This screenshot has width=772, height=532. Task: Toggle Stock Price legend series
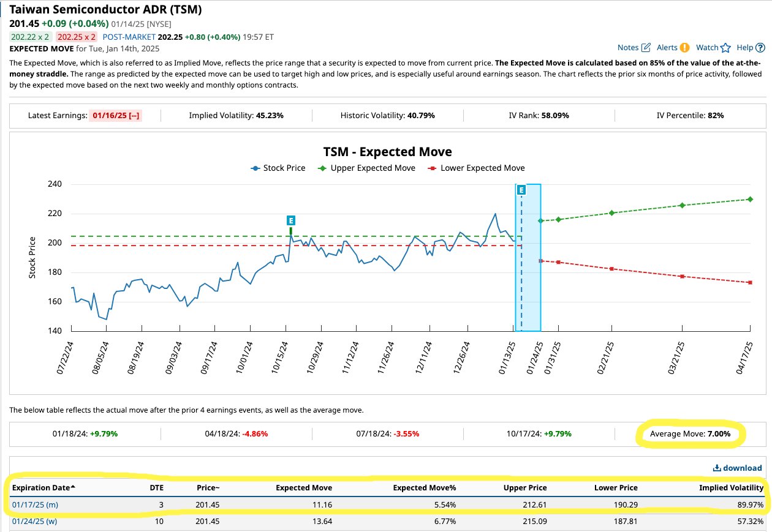pyautogui.click(x=278, y=168)
